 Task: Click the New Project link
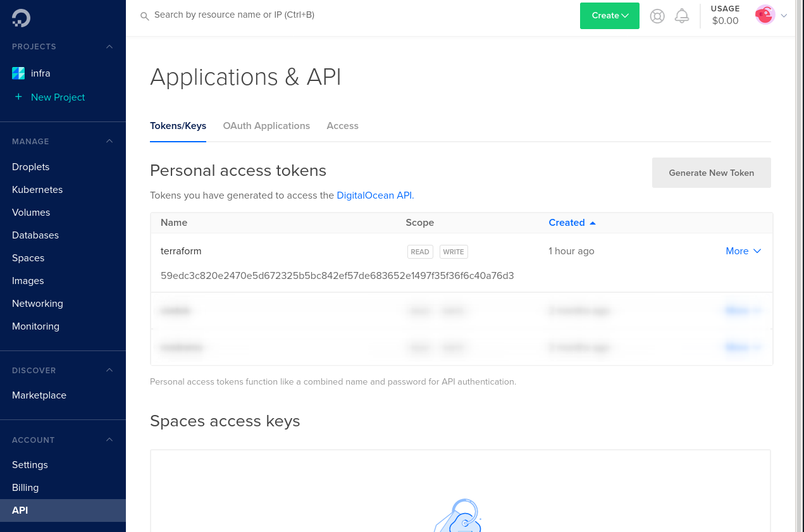coord(58,97)
